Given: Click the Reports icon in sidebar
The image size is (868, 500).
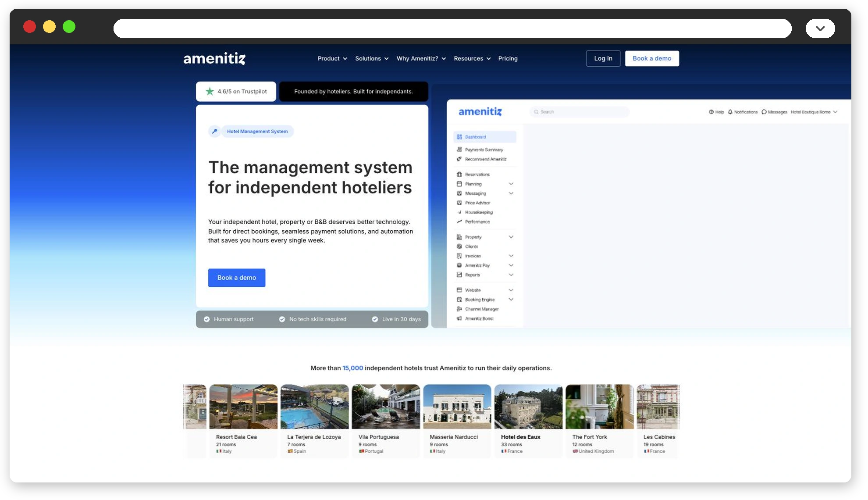Looking at the screenshot, I should pyautogui.click(x=459, y=275).
